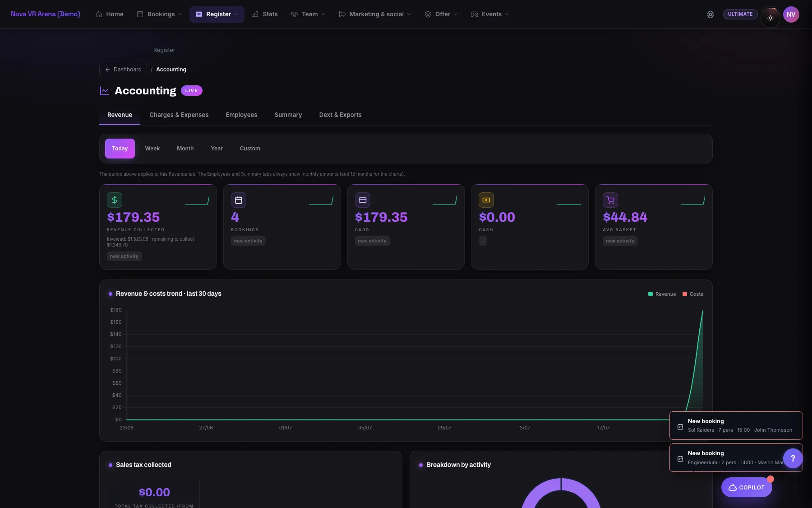Select the Month period filter
The width and height of the screenshot is (812, 508).
point(185,149)
